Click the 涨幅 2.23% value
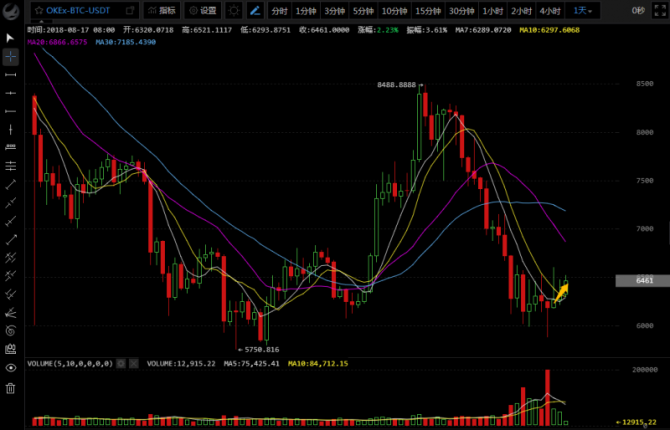670x430 pixels. tap(388, 30)
